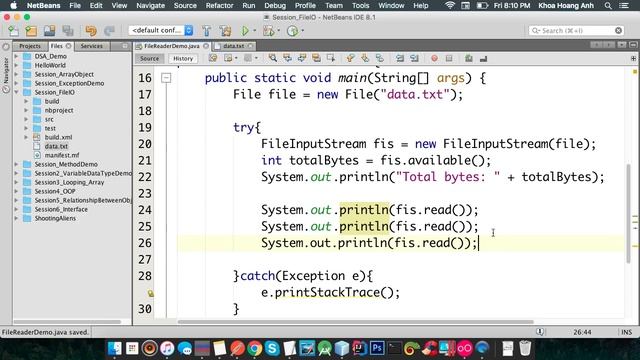Toggle Rectangular Selection icon

coord(331,58)
